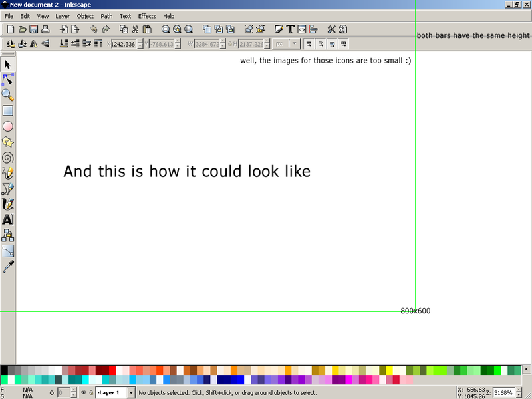This screenshot has width=532, height=399.
Task: Open the Path menu
Action: pos(106,16)
